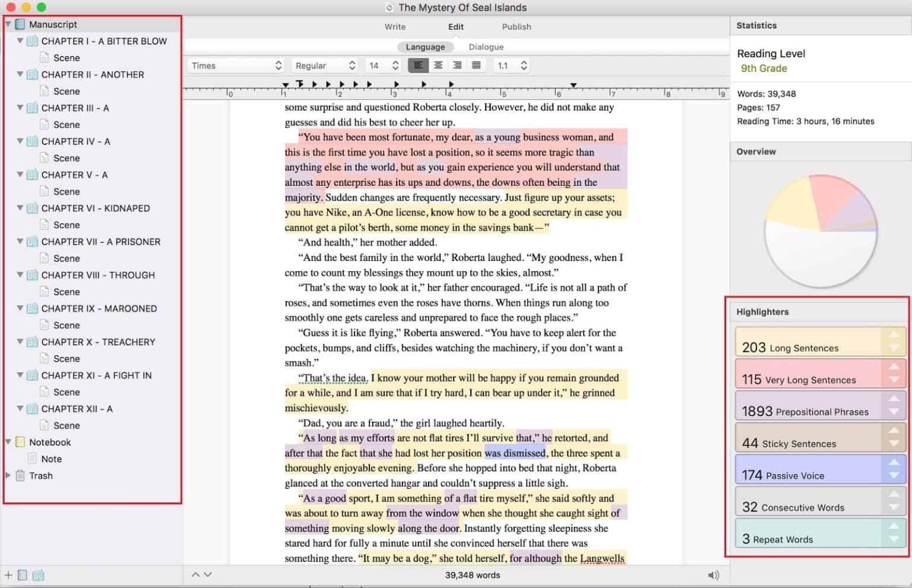This screenshot has width=912, height=588.
Task: Click the Trash icon in the sidebar
Action: click(x=21, y=475)
